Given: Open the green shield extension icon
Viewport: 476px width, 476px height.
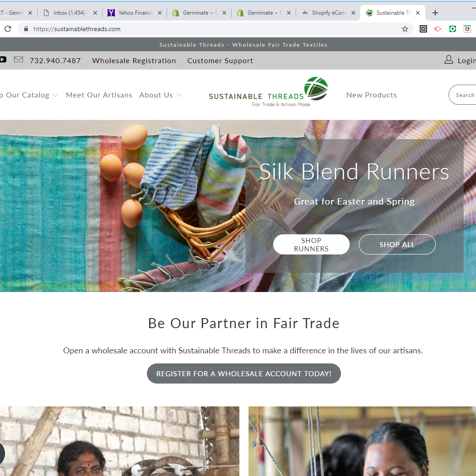Looking at the screenshot, I should (452, 29).
